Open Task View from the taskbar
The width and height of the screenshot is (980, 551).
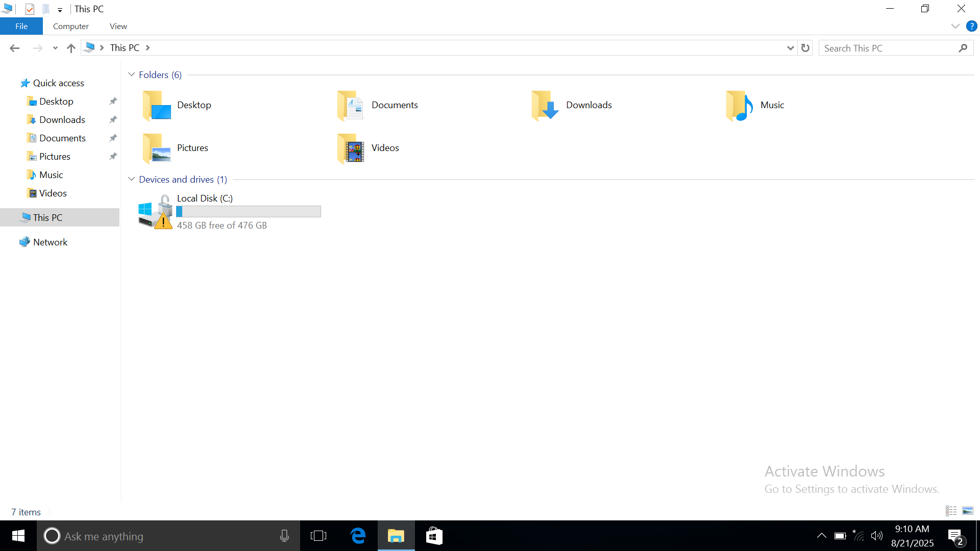point(318,536)
